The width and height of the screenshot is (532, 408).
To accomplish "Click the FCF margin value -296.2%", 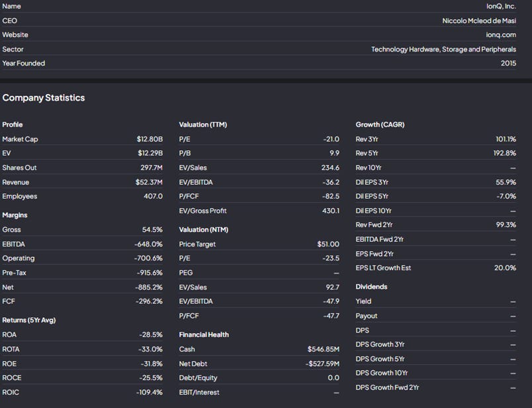I will click(149, 301).
